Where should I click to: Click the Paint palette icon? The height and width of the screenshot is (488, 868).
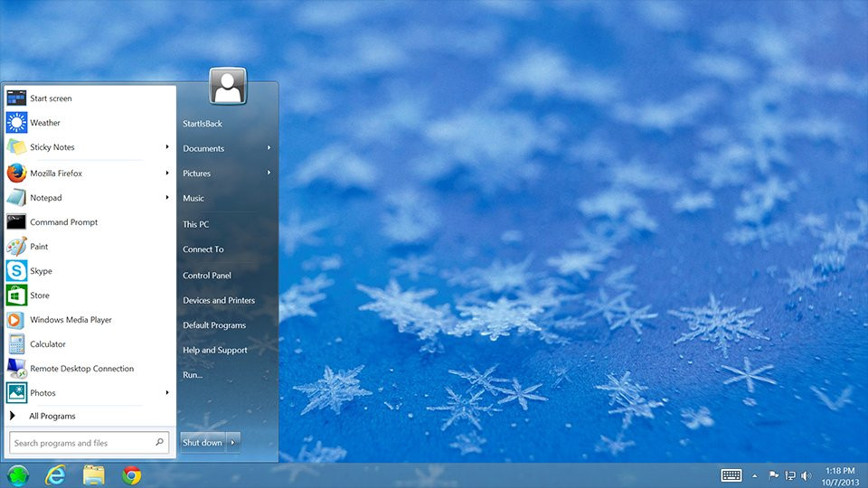(x=16, y=246)
